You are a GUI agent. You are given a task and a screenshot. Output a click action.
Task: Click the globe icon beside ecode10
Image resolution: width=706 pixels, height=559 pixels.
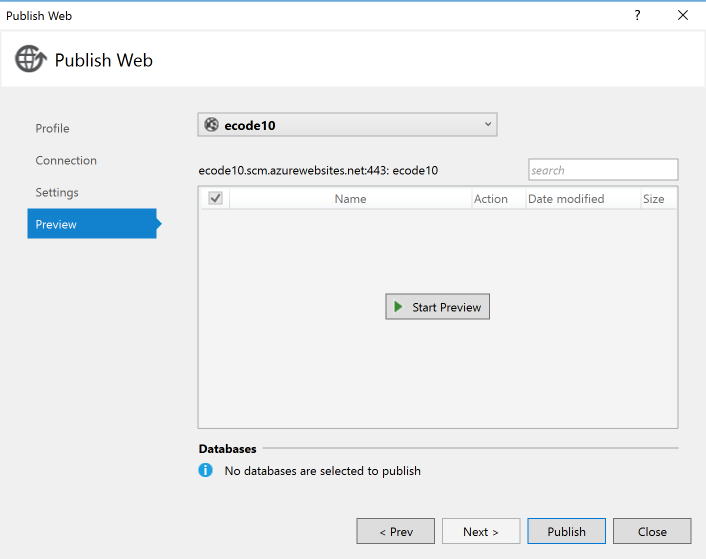point(211,125)
